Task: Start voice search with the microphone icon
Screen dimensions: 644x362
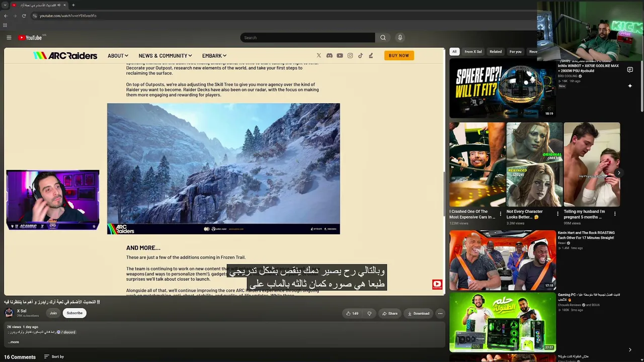Action: (400, 38)
